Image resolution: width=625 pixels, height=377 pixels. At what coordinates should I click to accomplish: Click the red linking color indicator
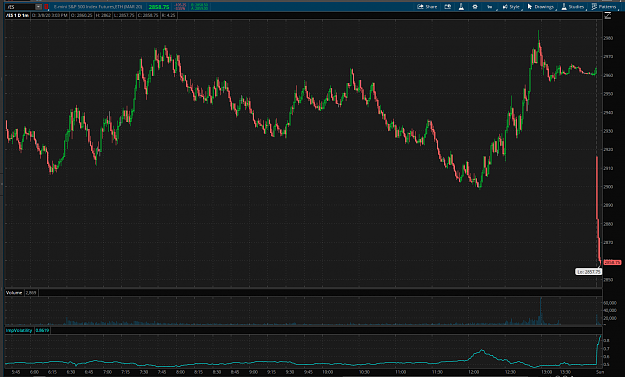46,7
